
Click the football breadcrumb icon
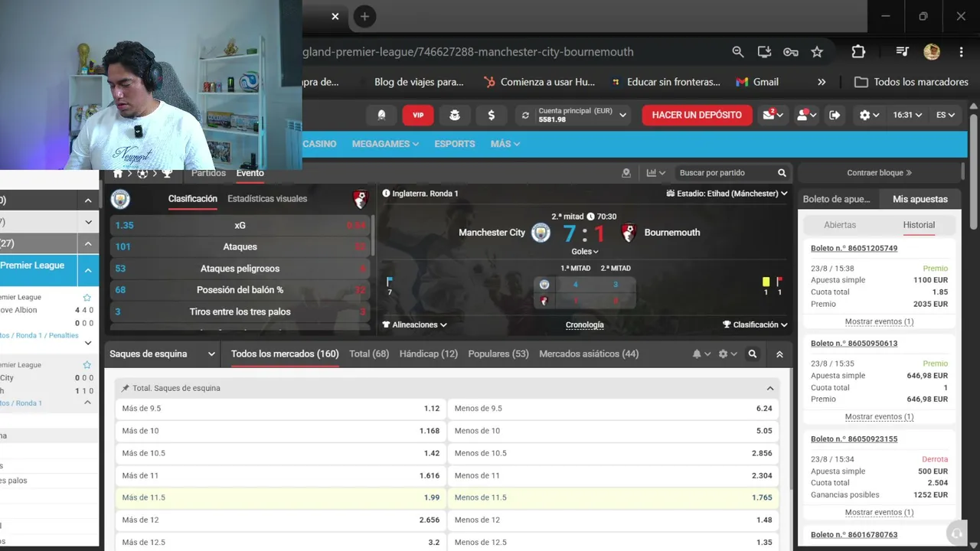coord(142,174)
